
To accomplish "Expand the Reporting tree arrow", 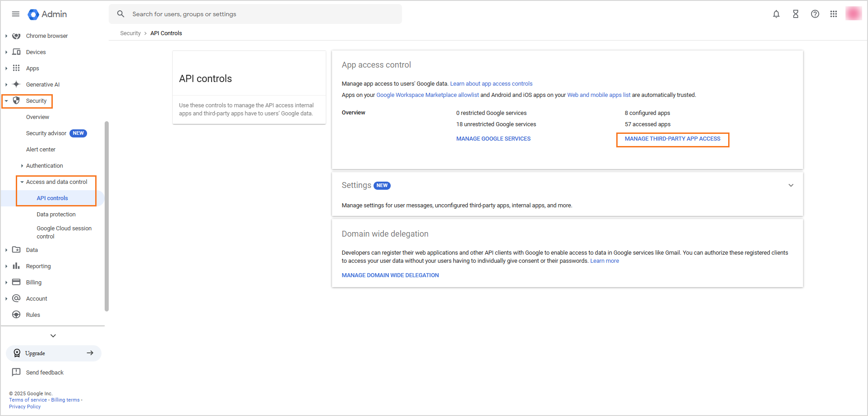I will point(6,266).
